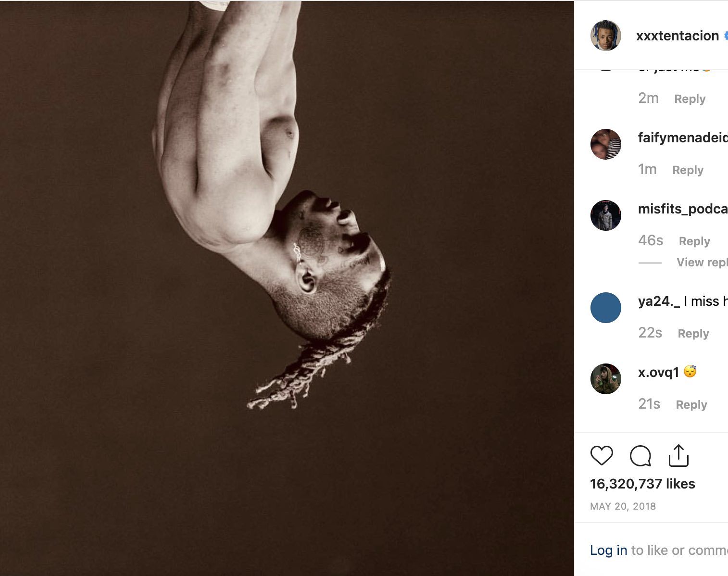Click faifymenadeid's avatar thumbnail
Screen dimensions: 728x576
[605, 144]
